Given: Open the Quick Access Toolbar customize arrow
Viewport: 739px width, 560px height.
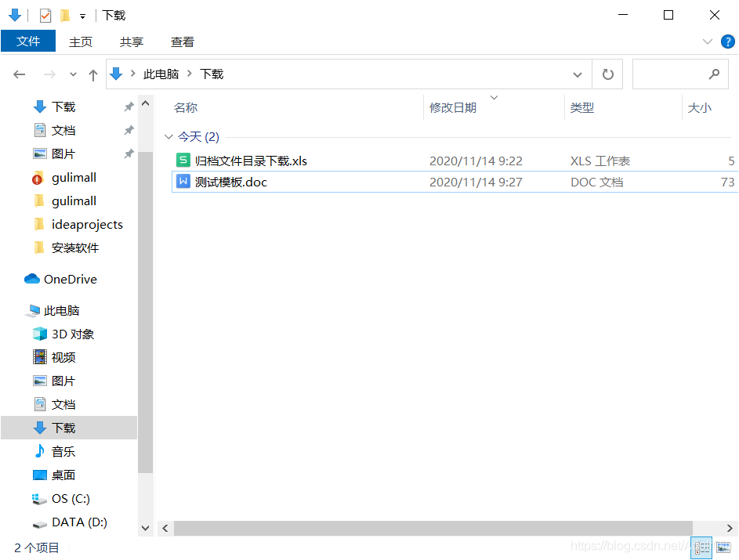Looking at the screenshot, I should click(x=82, y=16).
